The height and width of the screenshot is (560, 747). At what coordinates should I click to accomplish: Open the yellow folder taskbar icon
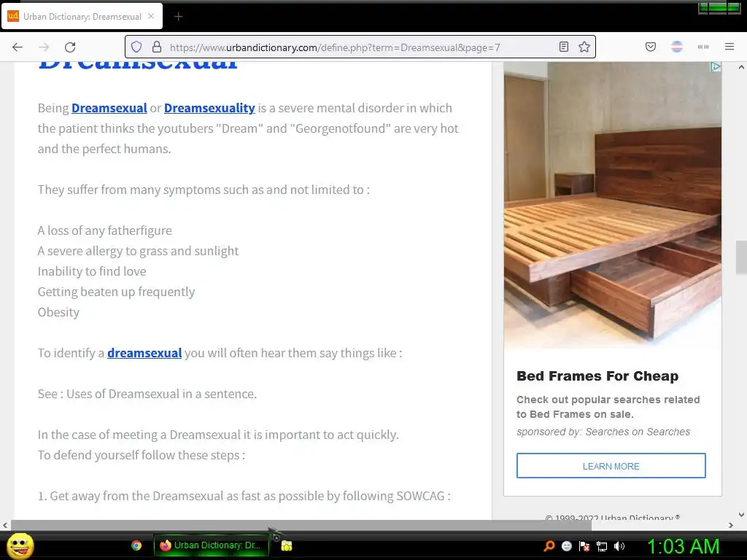click(286, 545)
